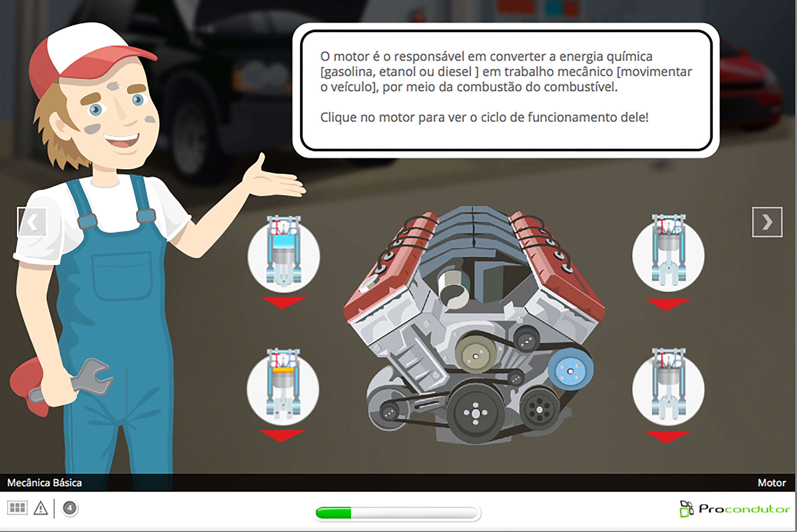Click the warning triangle icon
The width and height of the screenshot is (797, 532).
pyautogui.click(x=40, y=508)
